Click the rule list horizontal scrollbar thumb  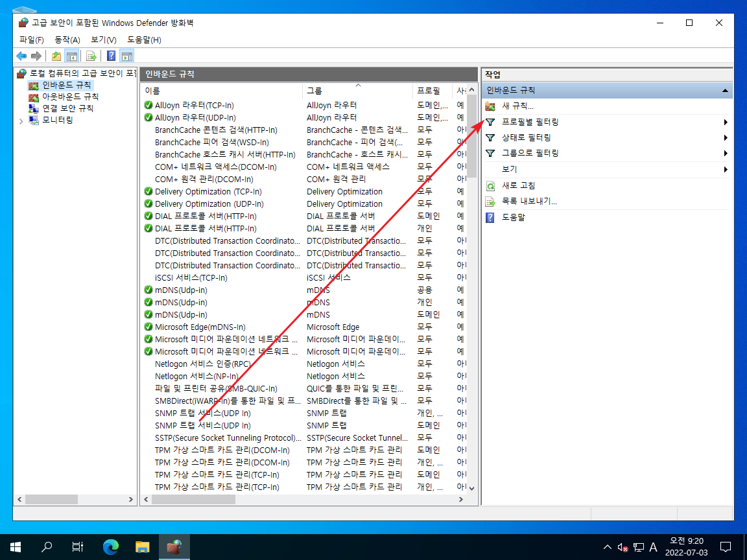pyautogui.click(x=193, y=500)
